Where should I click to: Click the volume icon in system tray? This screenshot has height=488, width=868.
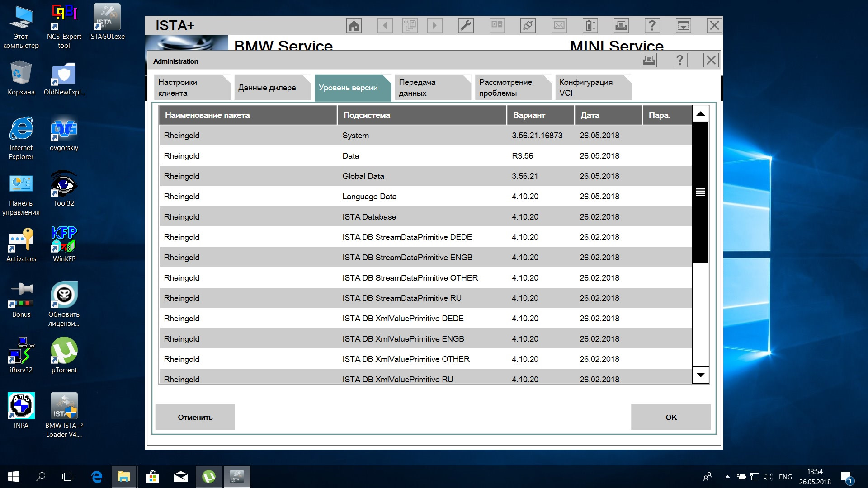[x=768, y=477]
